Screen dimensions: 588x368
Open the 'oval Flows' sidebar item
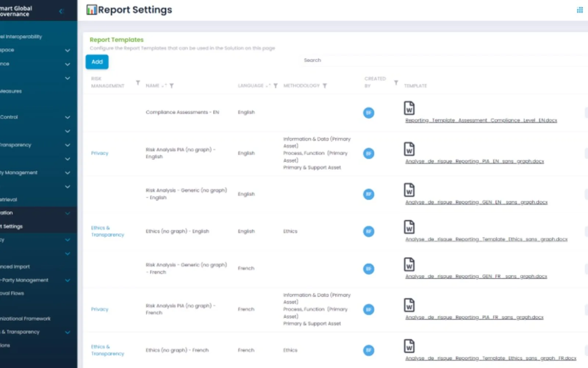pos(12,293)
